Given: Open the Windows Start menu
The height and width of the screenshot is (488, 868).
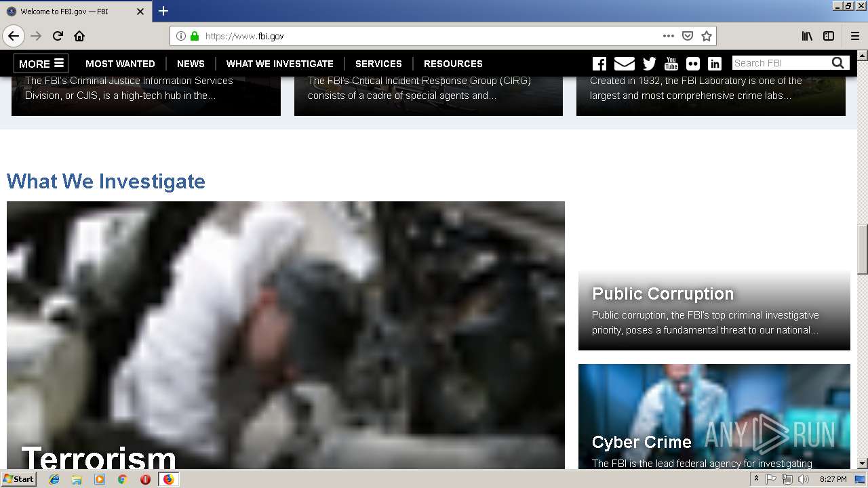Looking at the screenshot, I should [19, 479].
